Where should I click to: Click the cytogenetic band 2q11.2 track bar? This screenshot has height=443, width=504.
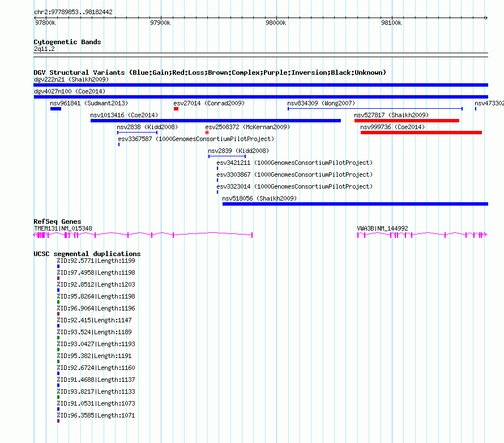click(x=260, y=55)
